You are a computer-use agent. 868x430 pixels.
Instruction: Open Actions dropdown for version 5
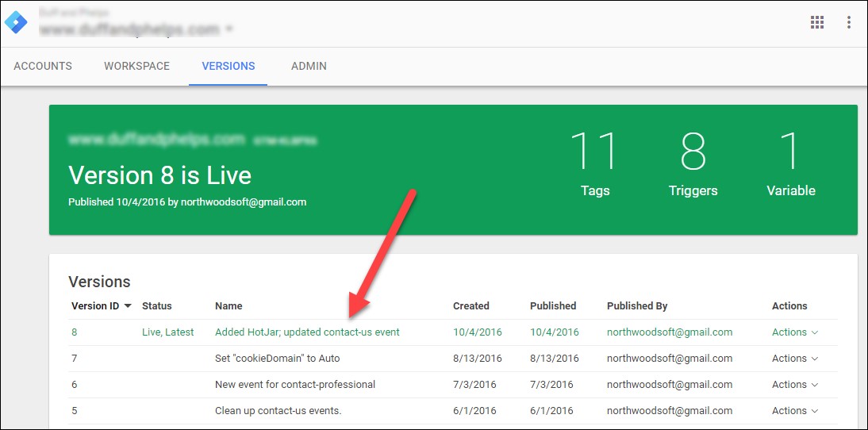[795, 411]
